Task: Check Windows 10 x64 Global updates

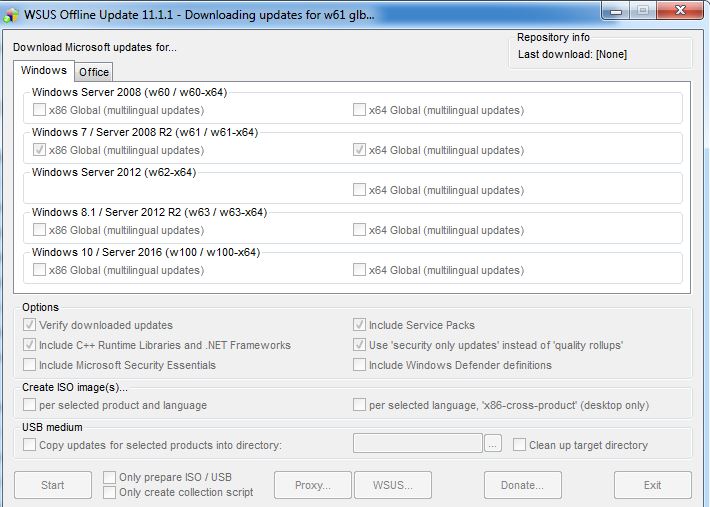Action: 359,270
